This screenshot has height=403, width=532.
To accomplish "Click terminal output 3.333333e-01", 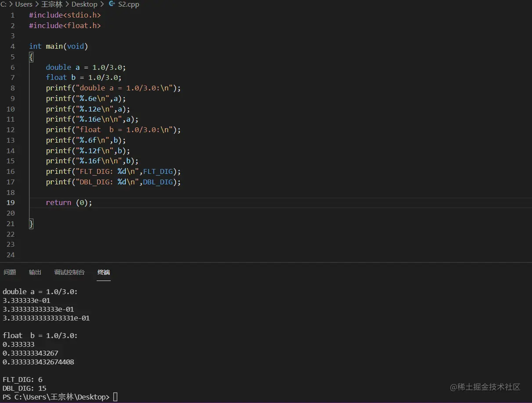I will tap(26, 300).
